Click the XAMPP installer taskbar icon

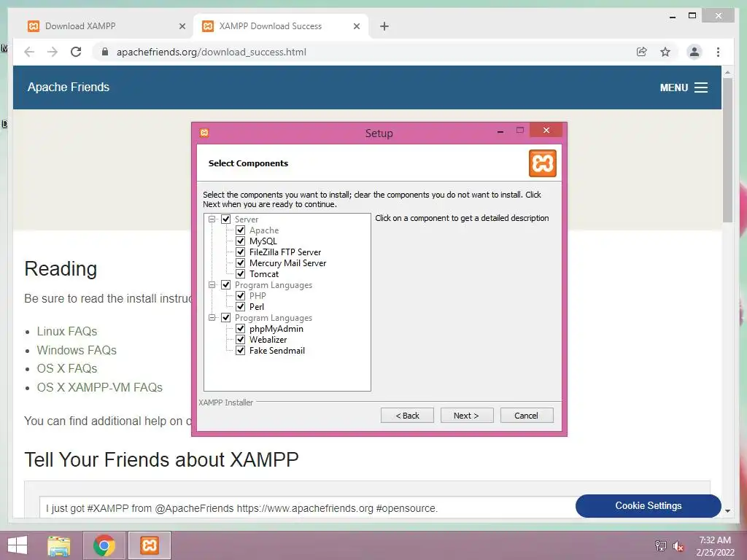pos(149,545)
